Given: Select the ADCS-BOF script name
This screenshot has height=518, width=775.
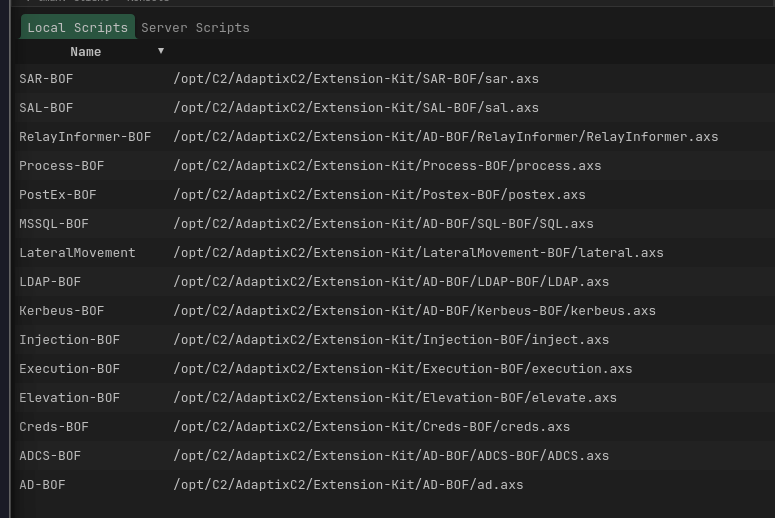Looking at the screenshot, I should [50, 455].
